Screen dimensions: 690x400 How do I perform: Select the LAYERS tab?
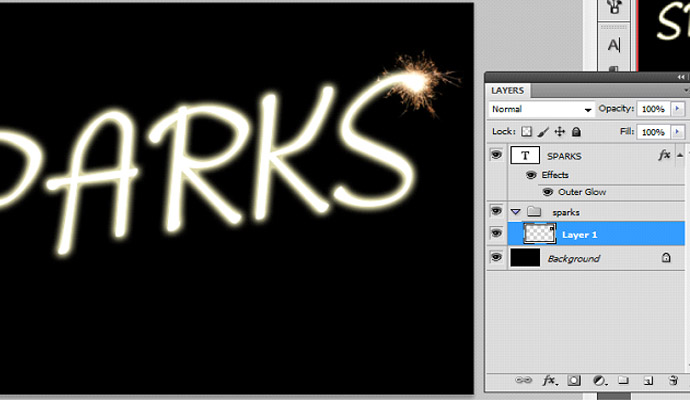click(x=508, y=91)
